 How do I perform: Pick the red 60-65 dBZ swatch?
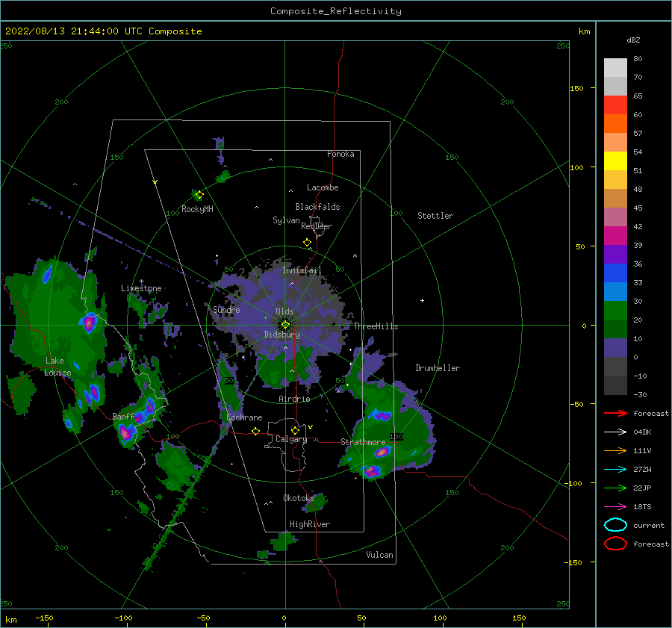(615, 105)
